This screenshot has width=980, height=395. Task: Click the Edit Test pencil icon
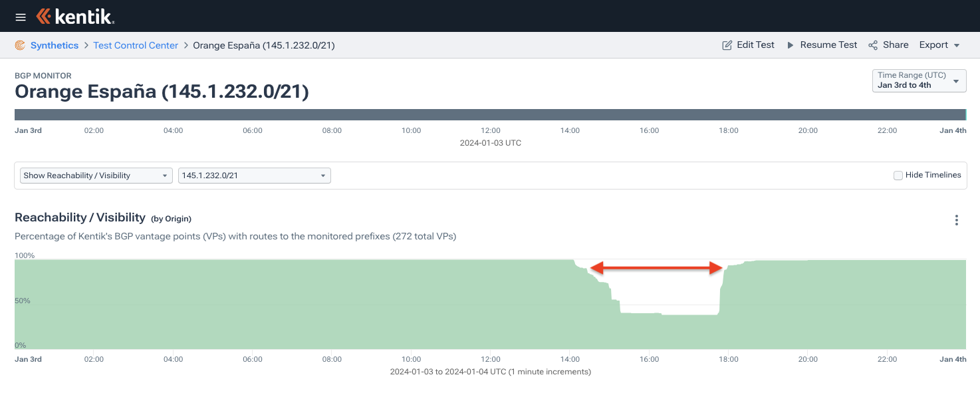[x=727, y=45]
